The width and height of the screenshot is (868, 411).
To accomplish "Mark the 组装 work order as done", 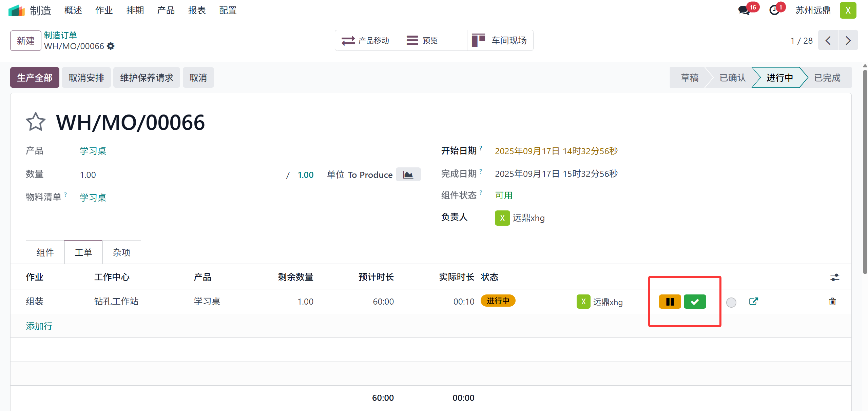I will point(694,302).
